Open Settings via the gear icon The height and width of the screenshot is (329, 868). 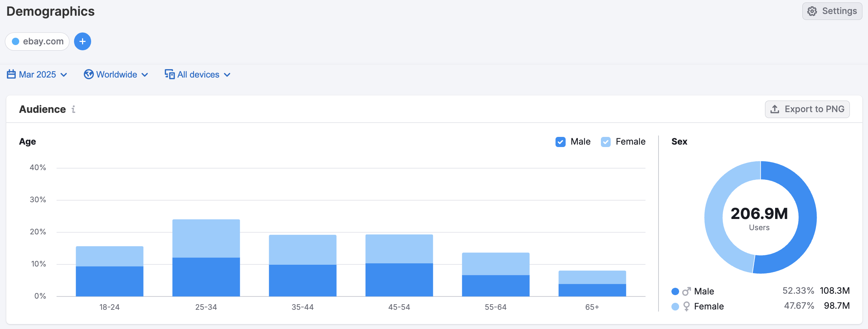tap(812, 11)
